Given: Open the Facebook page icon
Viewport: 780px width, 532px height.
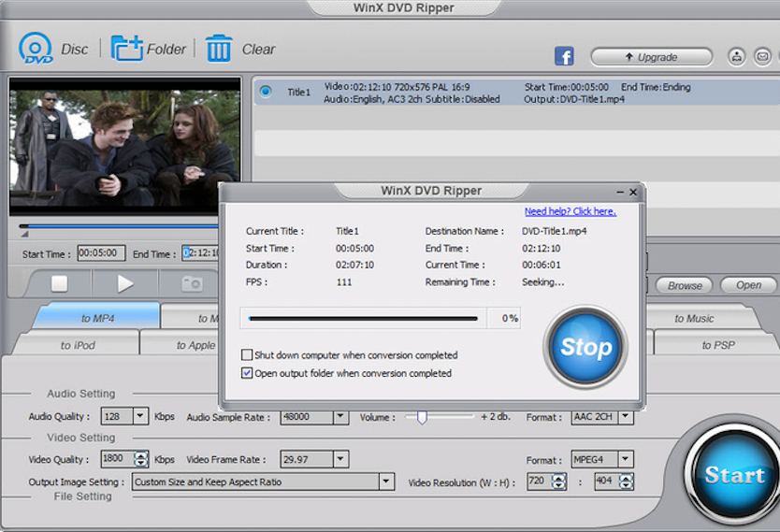Looking at the screenshot, I should (564, 56).
